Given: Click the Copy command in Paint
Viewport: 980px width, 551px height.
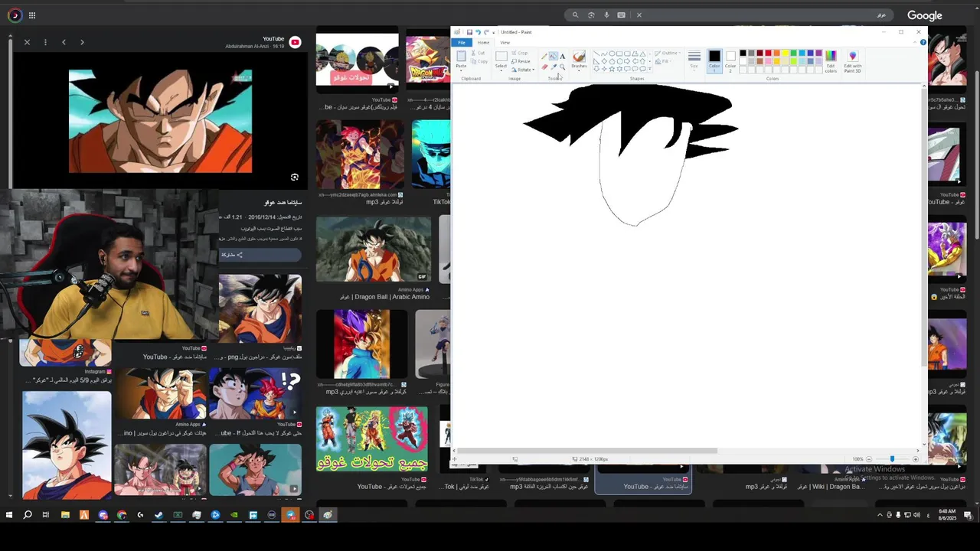Looking at the screenshot, I should tap(479, 61).
